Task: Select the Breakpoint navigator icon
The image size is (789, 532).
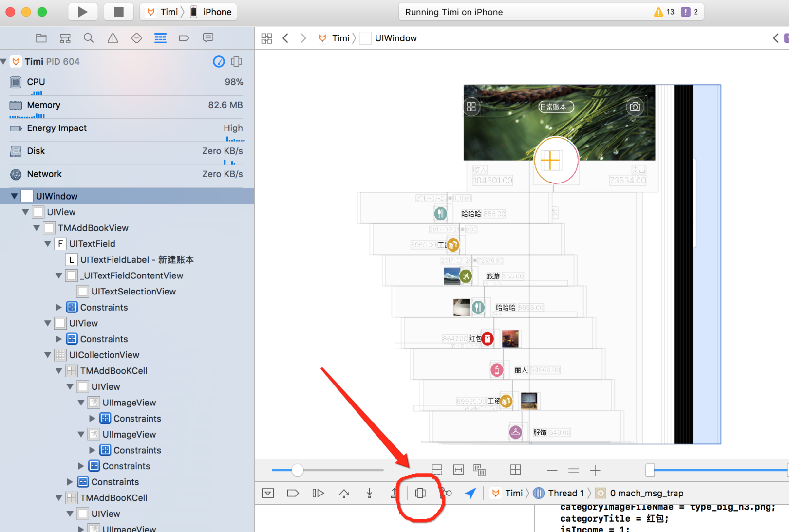Action: (184, 37)
